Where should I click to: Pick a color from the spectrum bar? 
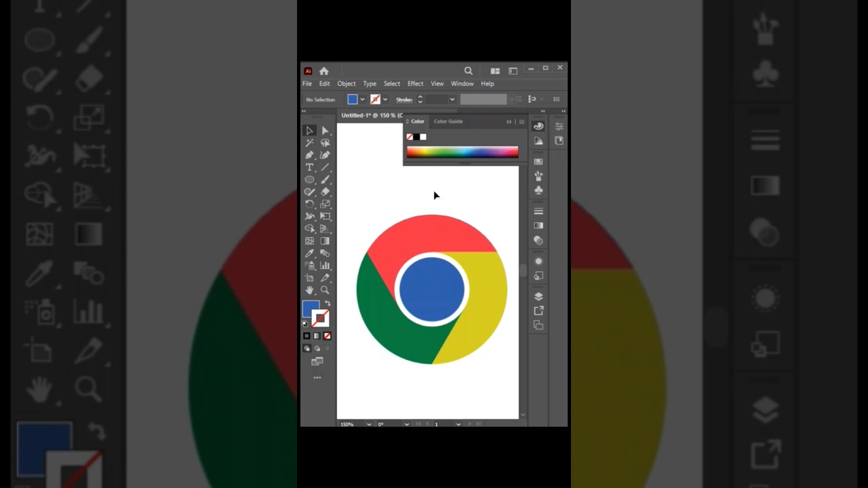(462, 152)
